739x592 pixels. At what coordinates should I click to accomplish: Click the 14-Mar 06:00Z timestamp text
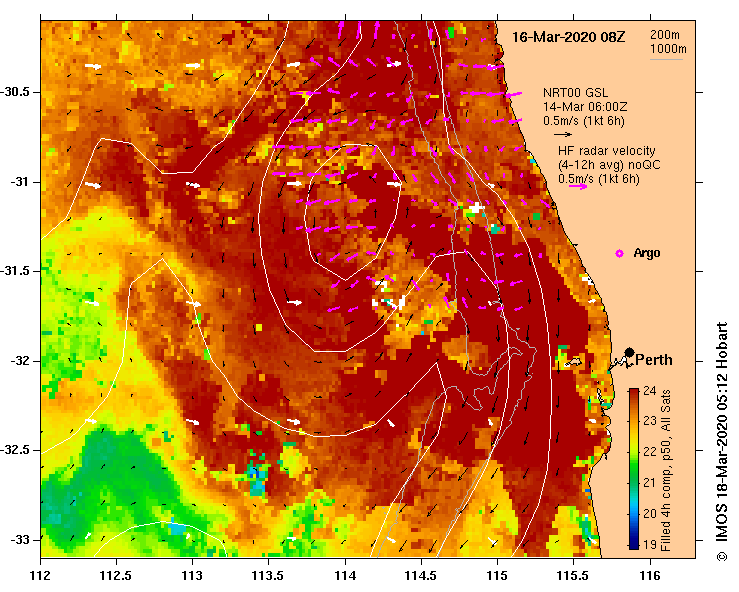click(585, 107)
